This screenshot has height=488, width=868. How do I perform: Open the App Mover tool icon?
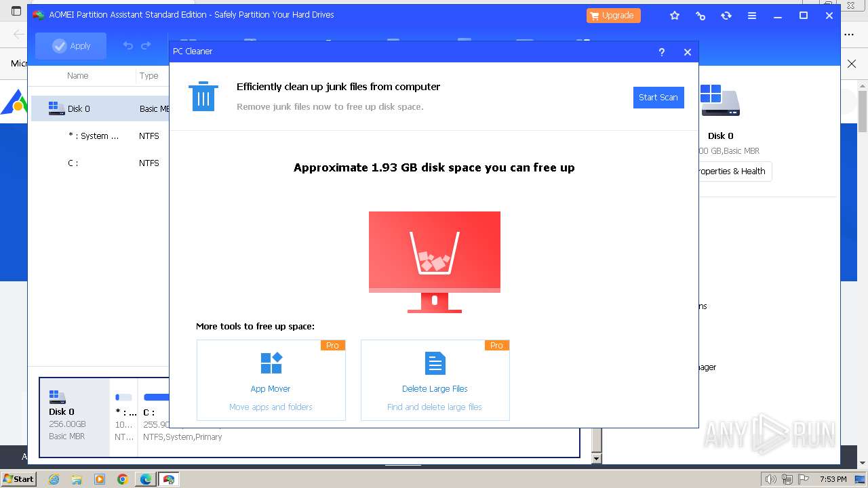271,363
